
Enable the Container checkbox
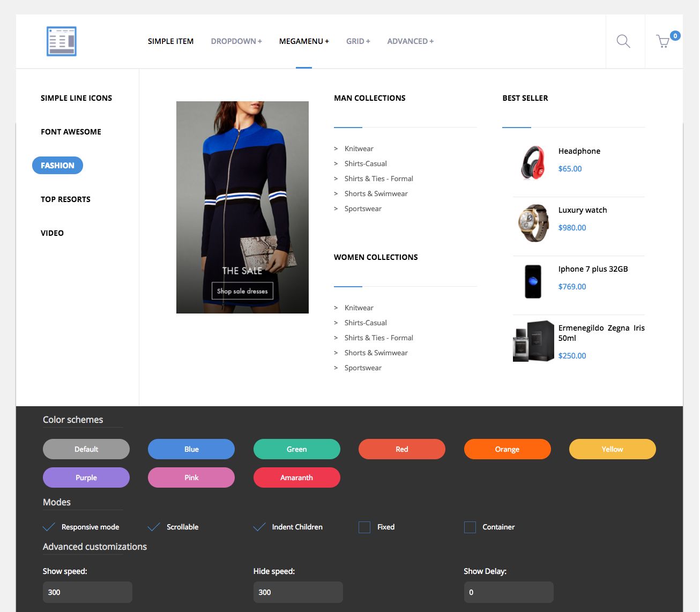pyautogui.click(x=470, y=527)
